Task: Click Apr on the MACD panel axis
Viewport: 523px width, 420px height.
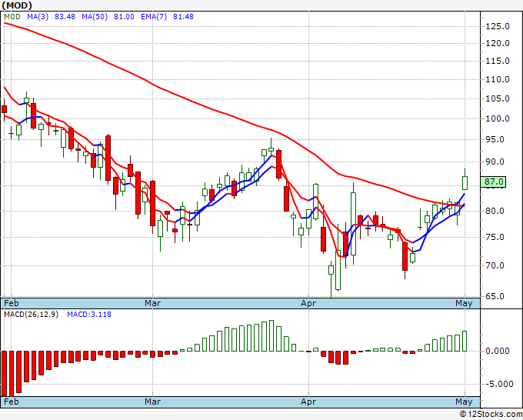Action: 308,402
